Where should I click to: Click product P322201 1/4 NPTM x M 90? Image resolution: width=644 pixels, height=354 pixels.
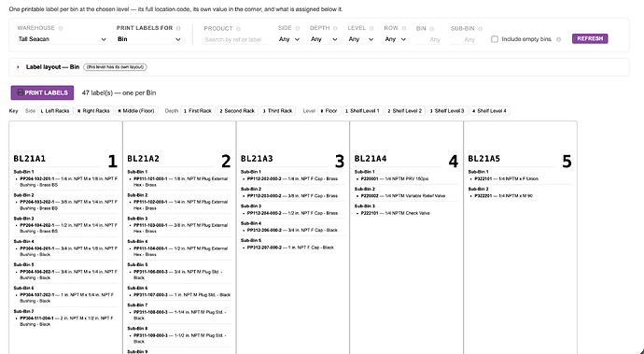click(504, 196)
